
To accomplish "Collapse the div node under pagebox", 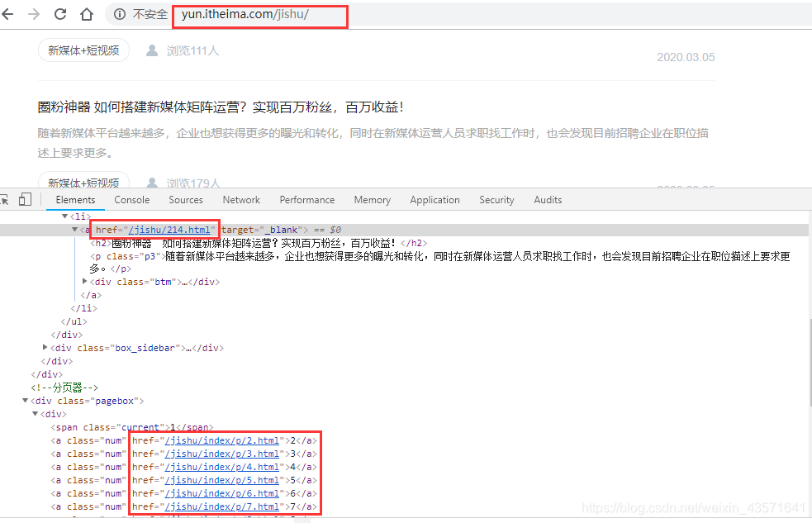I will click(36, 414).
